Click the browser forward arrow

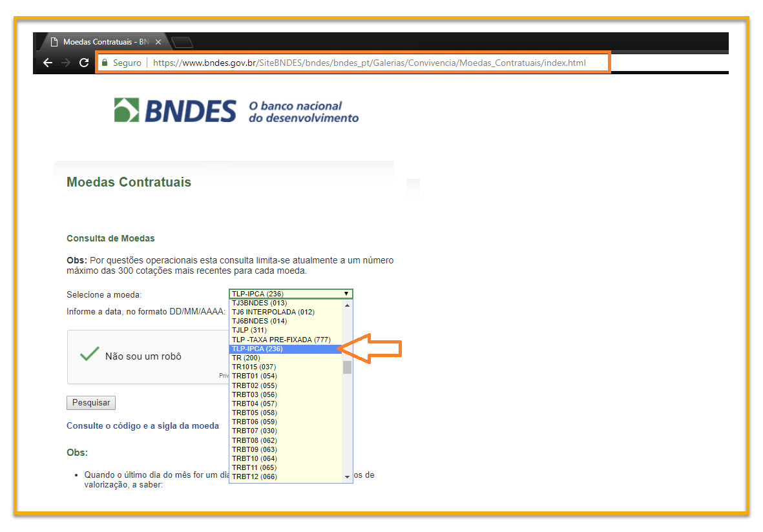66,63
